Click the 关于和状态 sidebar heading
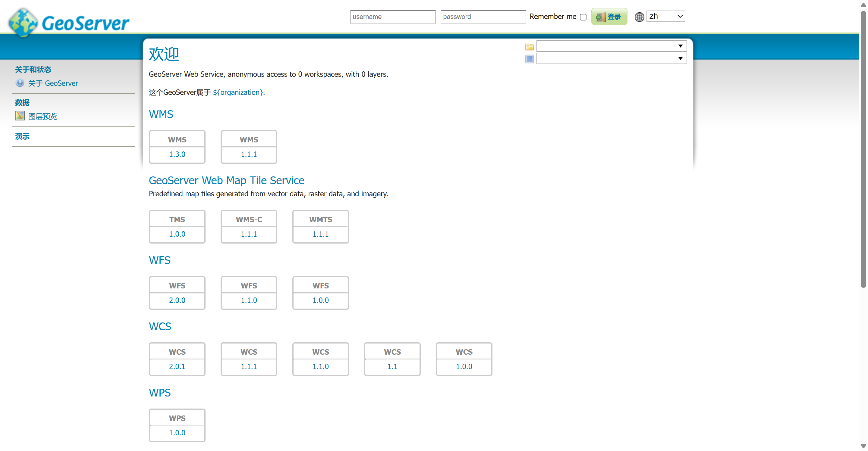 (x=33, y=69)
